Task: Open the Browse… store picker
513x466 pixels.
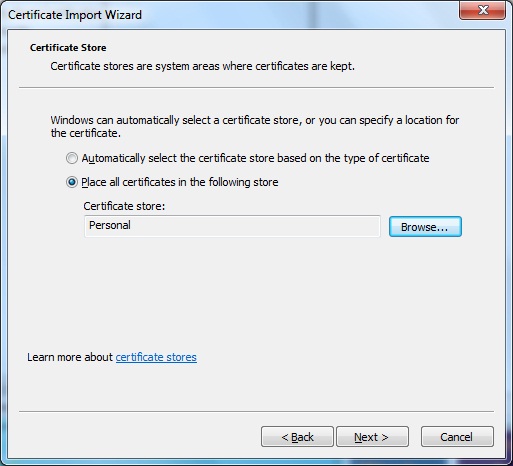Action: pos(425,227)
